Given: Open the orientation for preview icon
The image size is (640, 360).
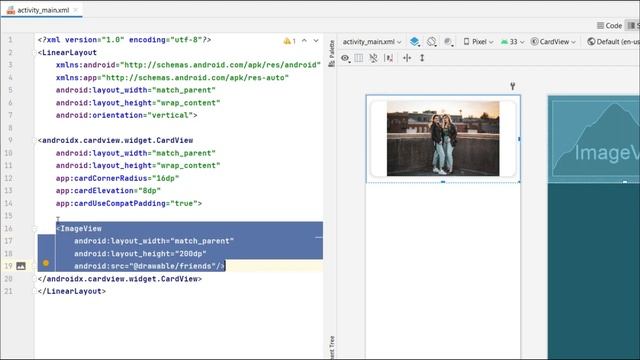Looking at the screenshot, I should point(432,42).
